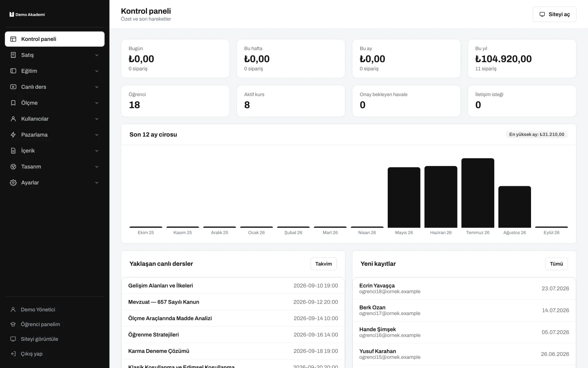The height and width of the screenshot is (368, 588).
Task: Select the Ecrin Yavaşça registration row
Action: click(x=464, y=289)
